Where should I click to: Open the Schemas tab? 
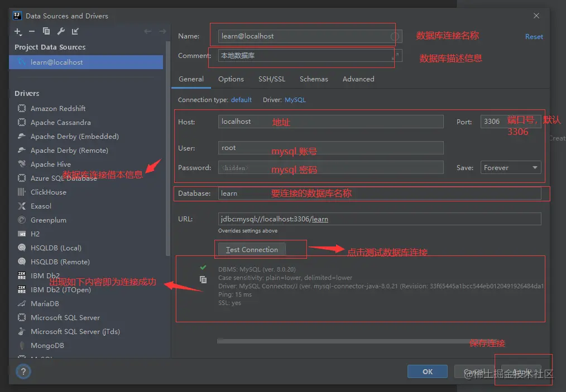tap(314, 79)
